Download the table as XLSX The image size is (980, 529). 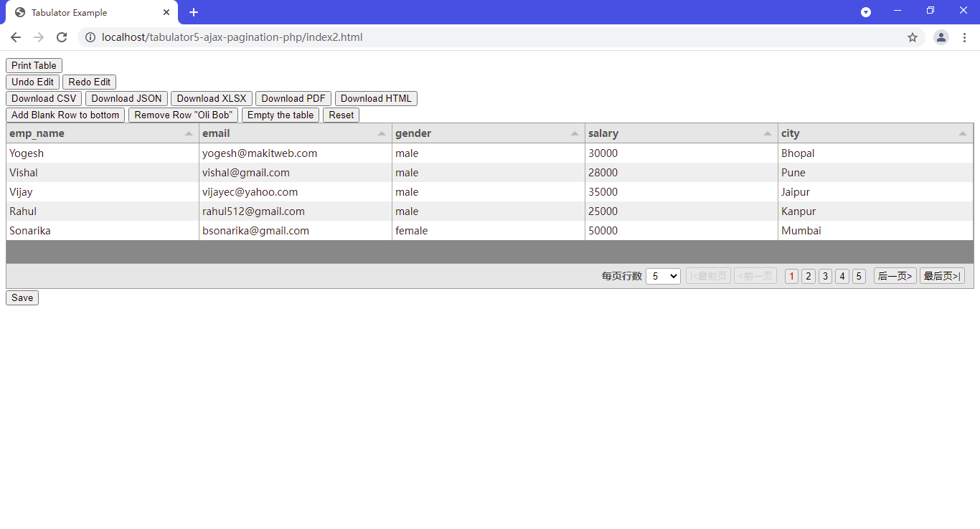tap(212, 98)
